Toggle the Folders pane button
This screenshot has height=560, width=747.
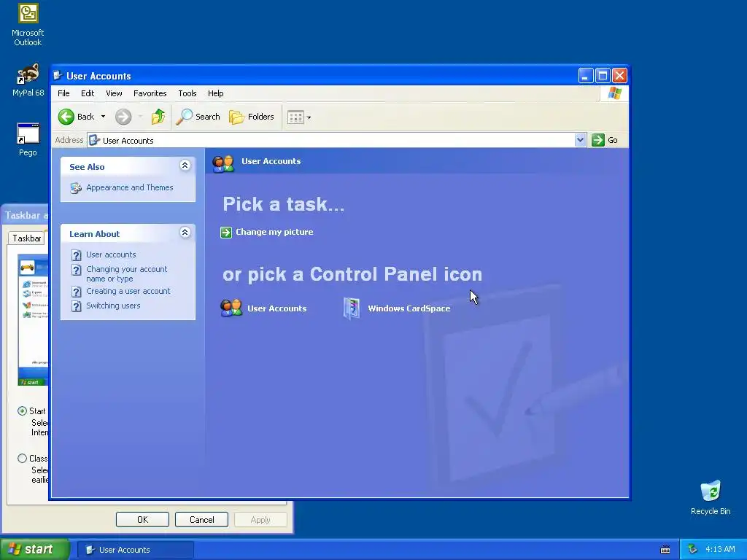point(252,117)
